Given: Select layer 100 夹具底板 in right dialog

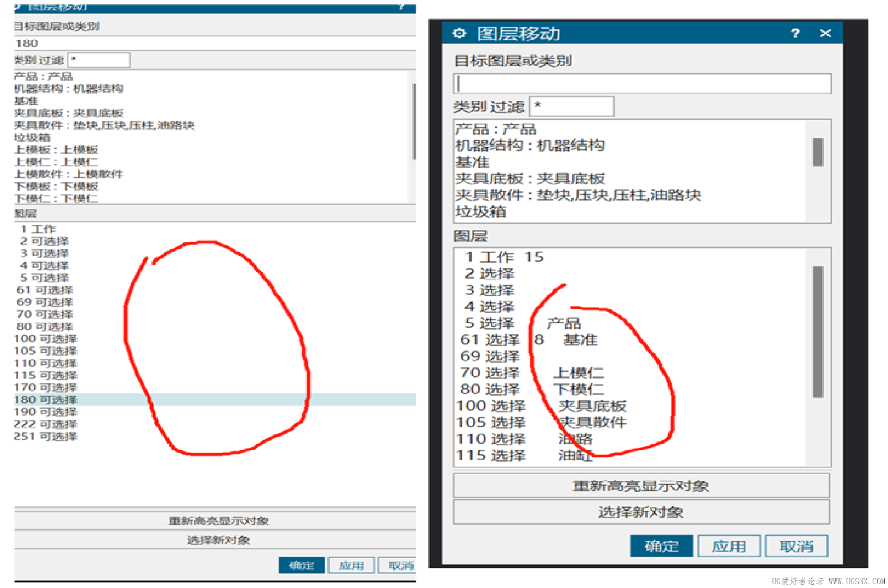Looking at the screenshot, I should click(542, 406).
